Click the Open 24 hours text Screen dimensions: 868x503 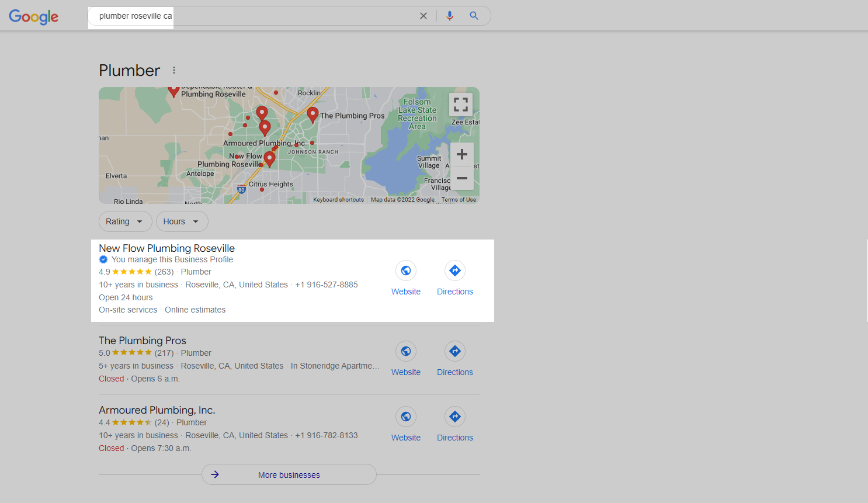[x=126, y=297]
